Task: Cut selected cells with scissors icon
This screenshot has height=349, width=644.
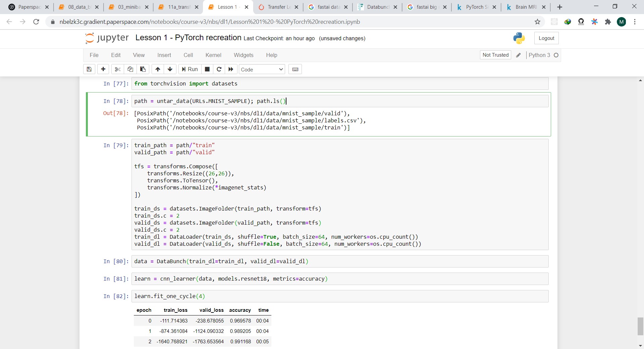Action: (x=117, y=69)
